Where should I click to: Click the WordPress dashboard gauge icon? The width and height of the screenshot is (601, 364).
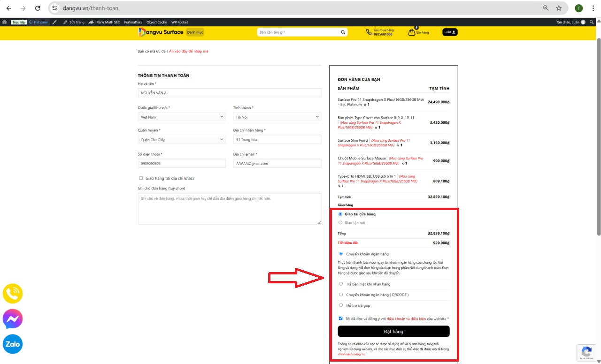tap(5, 22)
